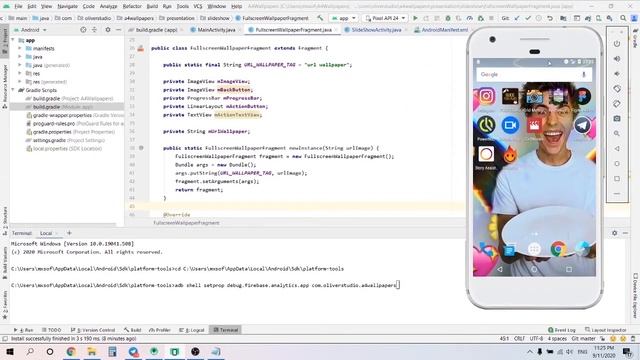Click the scroll-from-source target icon in Project panel
The image size is (640, 360).
click(x=83, y=30)
